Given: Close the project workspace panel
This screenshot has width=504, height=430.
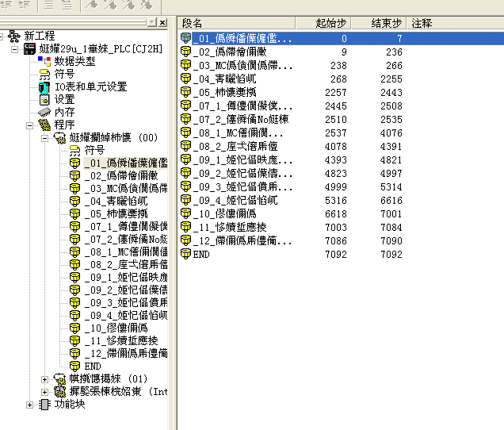Looking at the screenshot, I should (162, 23).
